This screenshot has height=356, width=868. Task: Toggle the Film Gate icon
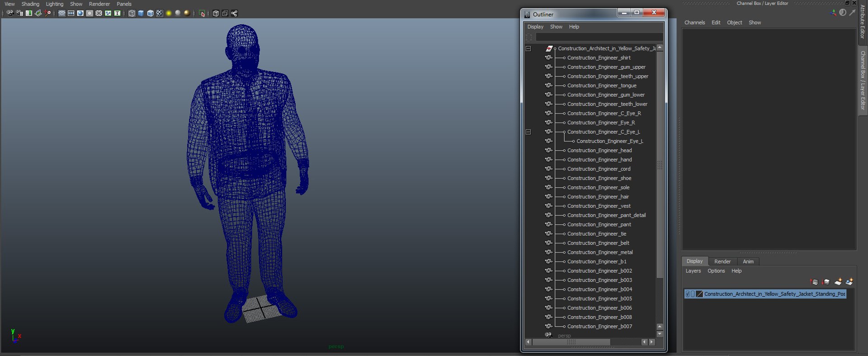[x=71, y=13]
